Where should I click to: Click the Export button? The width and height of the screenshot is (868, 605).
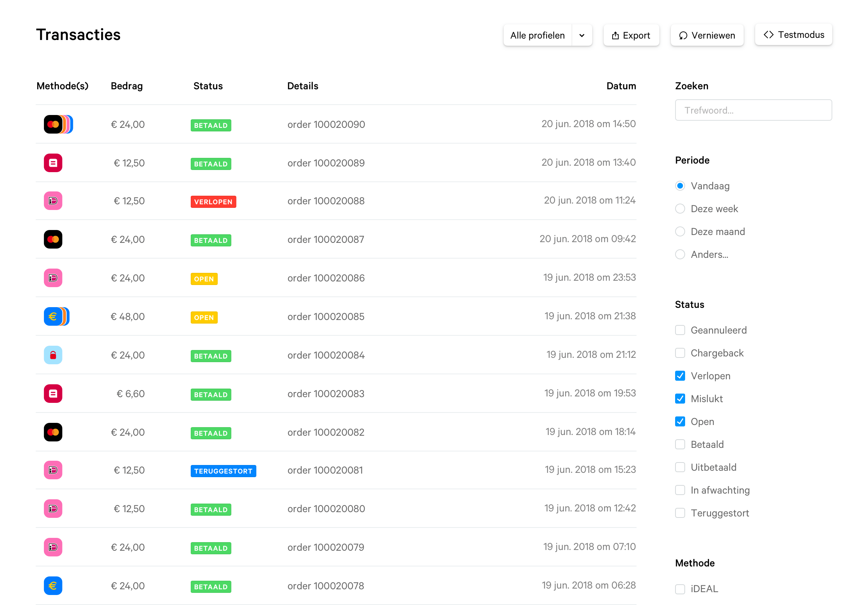(631, 35)
